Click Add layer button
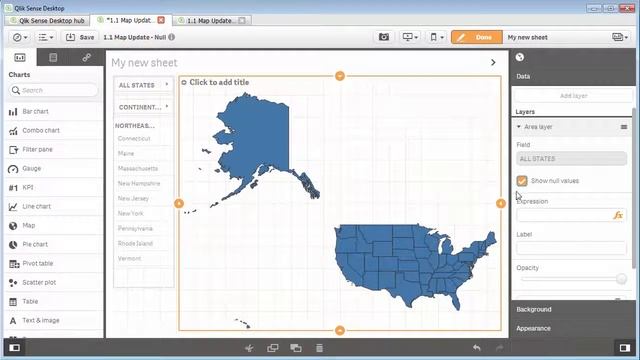 click(573, 96)
